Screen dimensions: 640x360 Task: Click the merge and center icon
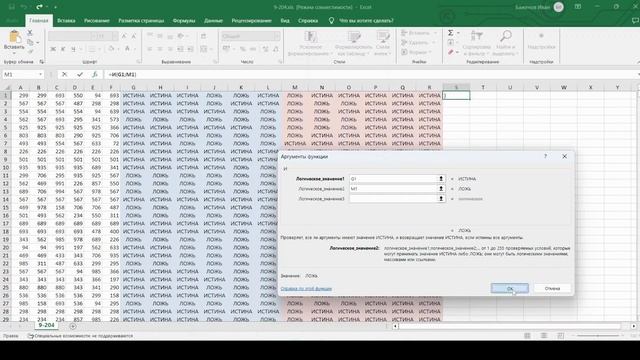coord(204,49)
